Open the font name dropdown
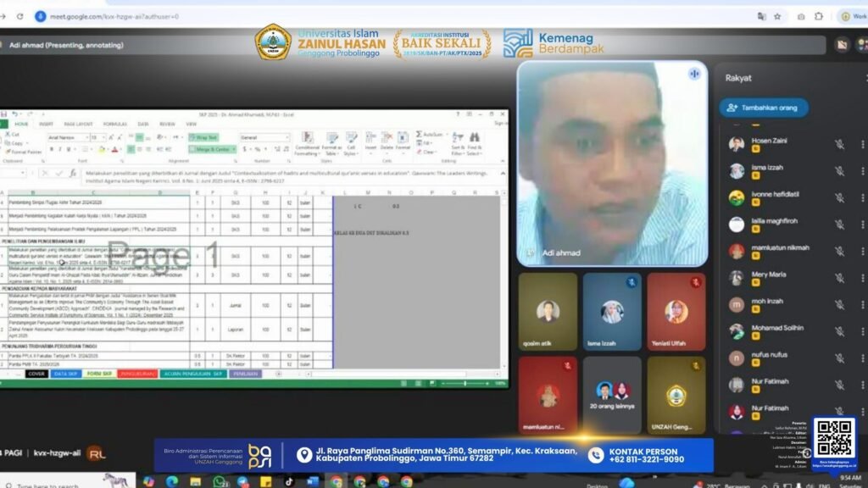The height and width of the screenshot is (488, 868). [87, 137]
